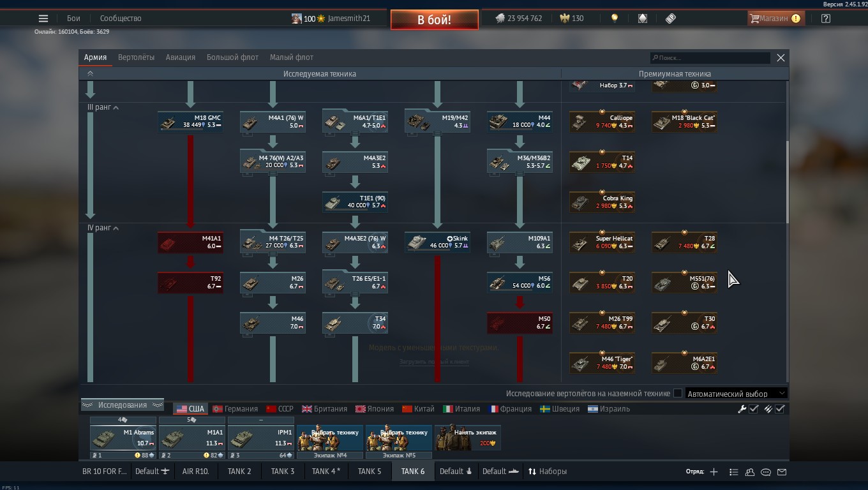Switch to the Авиация tab
Screen dimensions: 868x490
(181, 57)
